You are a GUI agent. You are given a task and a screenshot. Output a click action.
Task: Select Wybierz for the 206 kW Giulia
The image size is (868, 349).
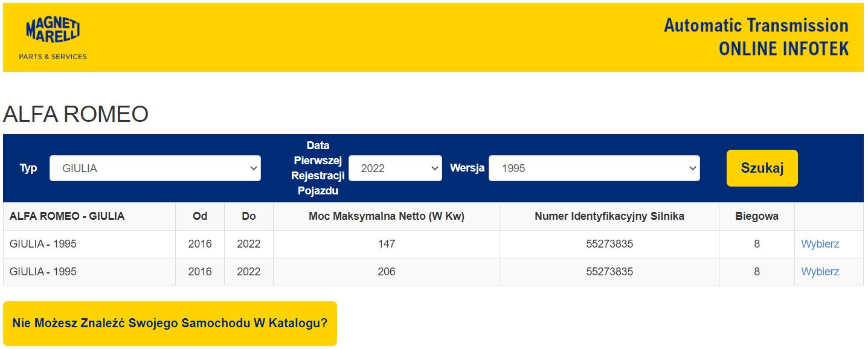click(x=820, y=272)
